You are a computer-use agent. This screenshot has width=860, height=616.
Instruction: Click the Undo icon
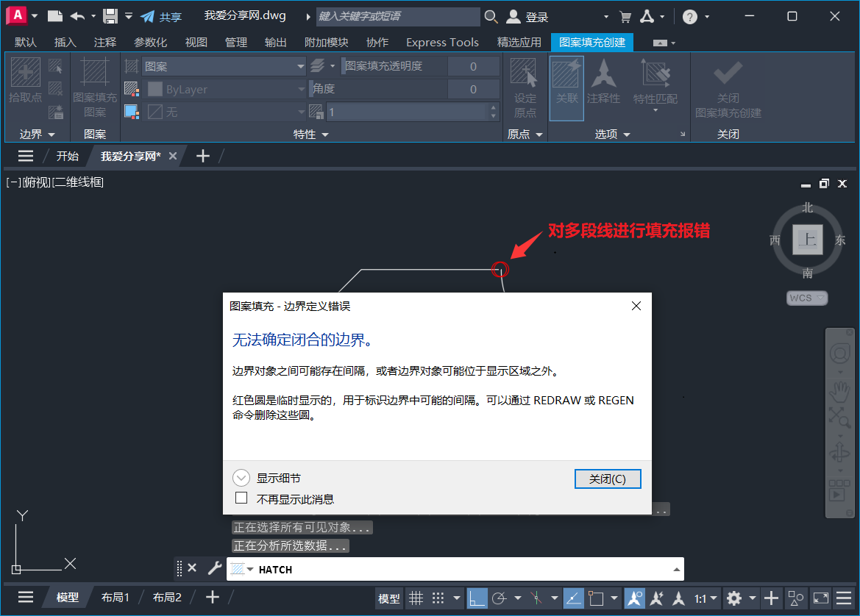click(x=76, y=15)
